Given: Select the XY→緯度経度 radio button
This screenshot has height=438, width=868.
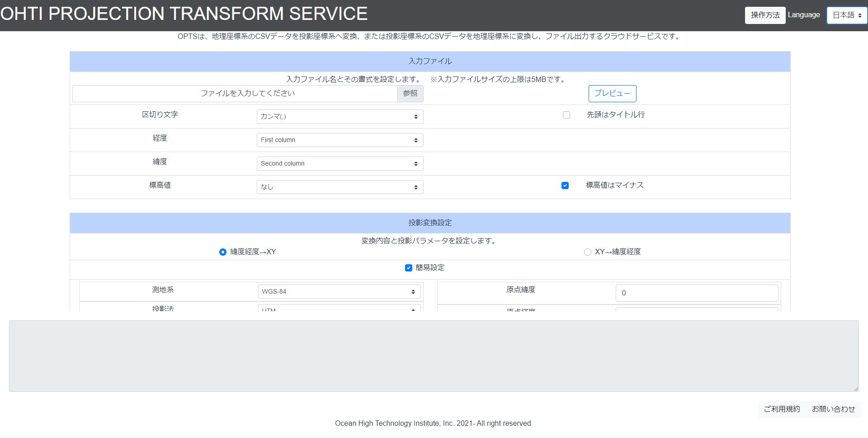Looking at the screenshot, I should coord(587,252).
